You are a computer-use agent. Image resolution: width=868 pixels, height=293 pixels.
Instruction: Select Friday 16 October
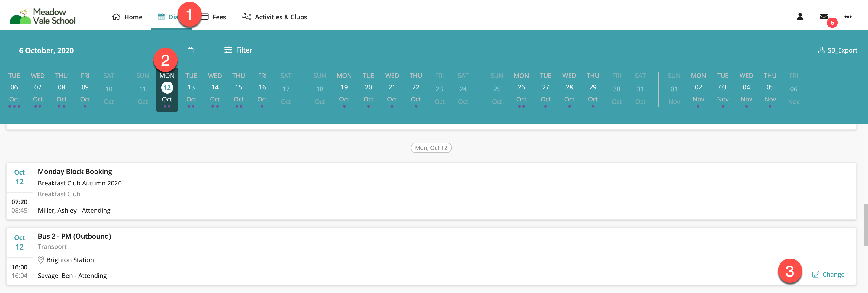(x=262, y=89)
